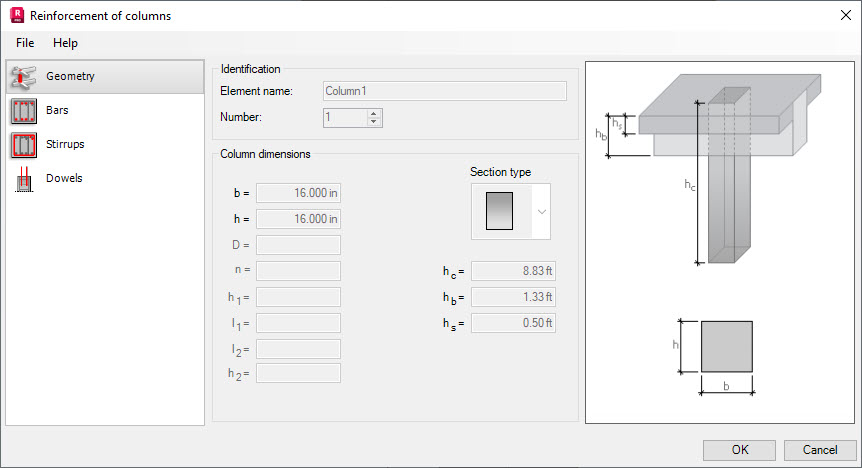The image size is (862, 468).
Task: Increase the Number stepper value
Action: 374,113
